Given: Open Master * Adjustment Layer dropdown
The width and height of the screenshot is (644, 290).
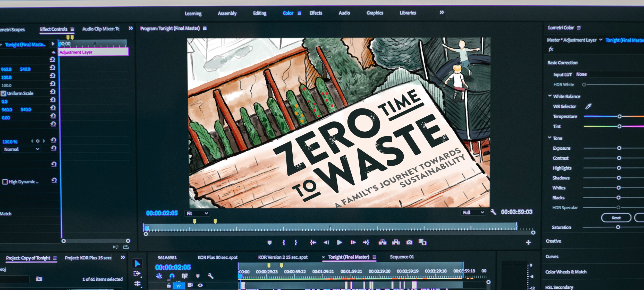Looking at the screenshot, I should tap(601, 40).
